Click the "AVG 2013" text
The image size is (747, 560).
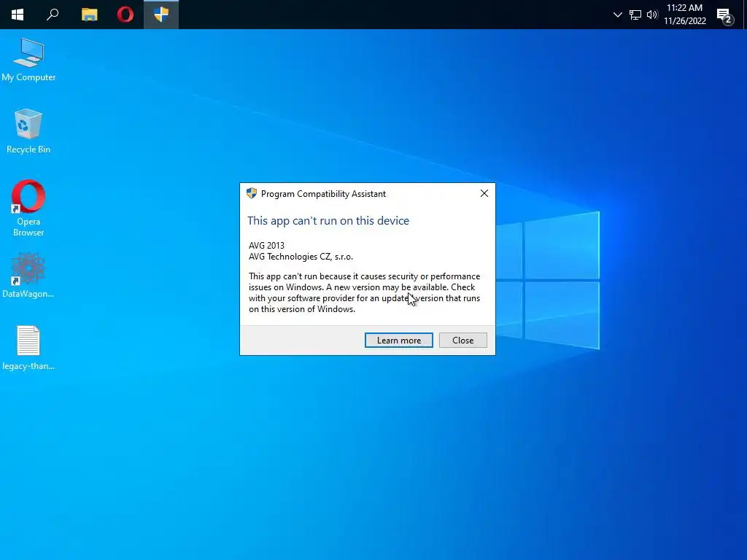point(266,245)
